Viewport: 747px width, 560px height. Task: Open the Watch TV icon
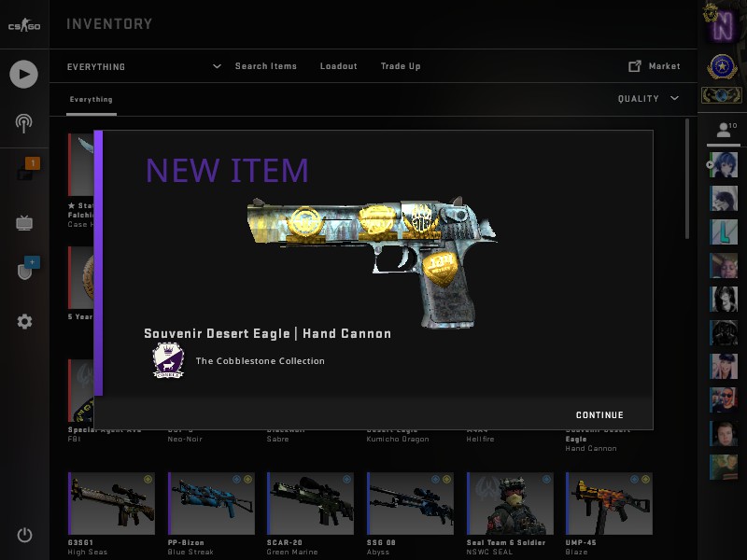point(24,223)
